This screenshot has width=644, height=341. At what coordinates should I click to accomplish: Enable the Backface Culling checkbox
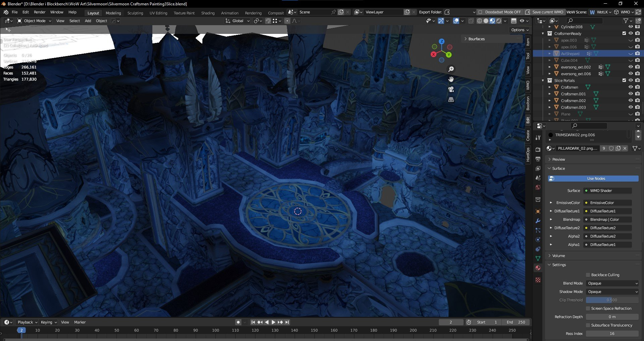(x=588, y=275)
